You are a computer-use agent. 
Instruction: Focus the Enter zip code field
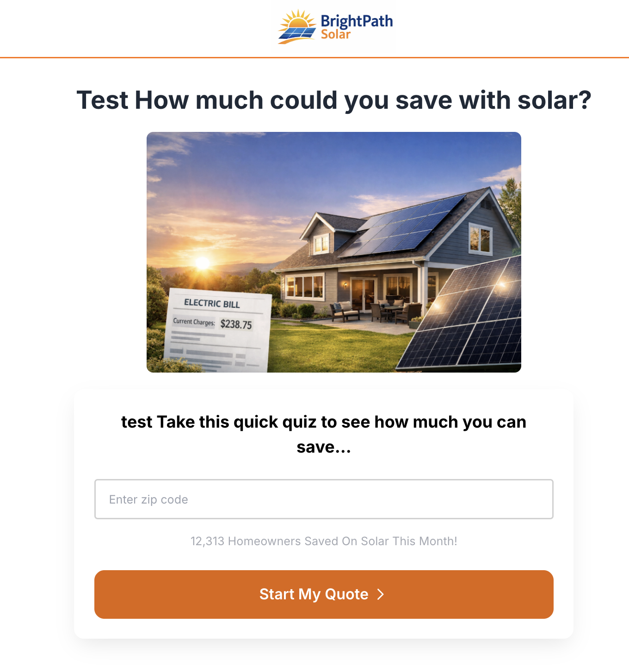[324, 499]
